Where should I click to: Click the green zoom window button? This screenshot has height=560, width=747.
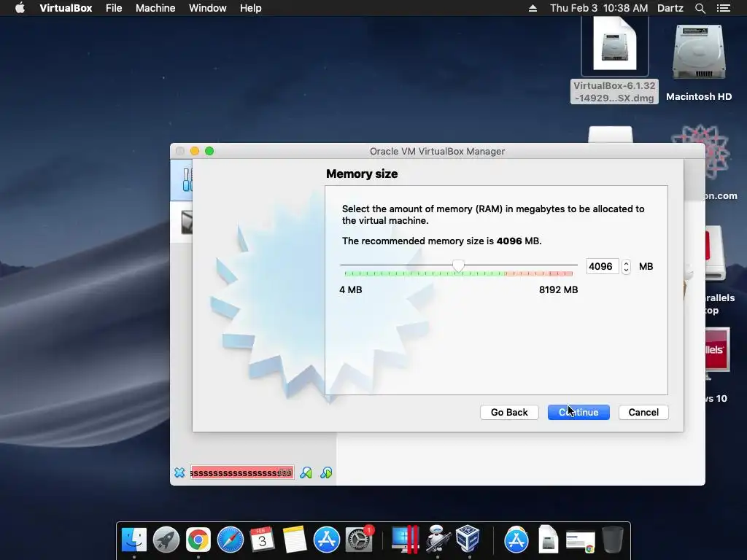click(209, 151)
